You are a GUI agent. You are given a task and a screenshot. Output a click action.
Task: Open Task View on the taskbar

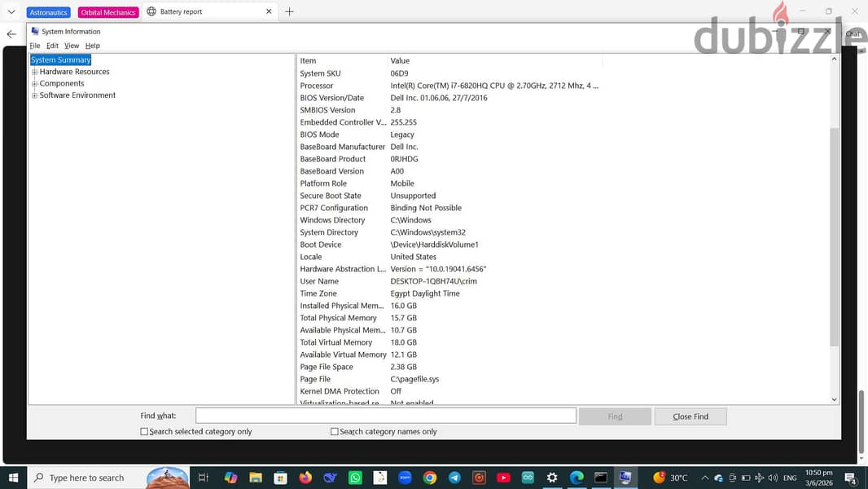[204, 478]
